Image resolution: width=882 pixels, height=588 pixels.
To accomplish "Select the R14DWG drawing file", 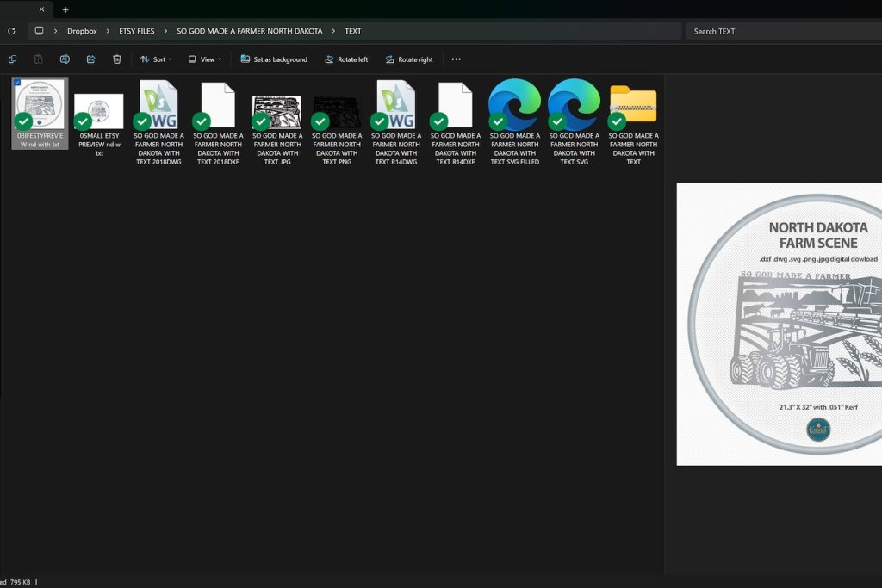I will (395, 105).
